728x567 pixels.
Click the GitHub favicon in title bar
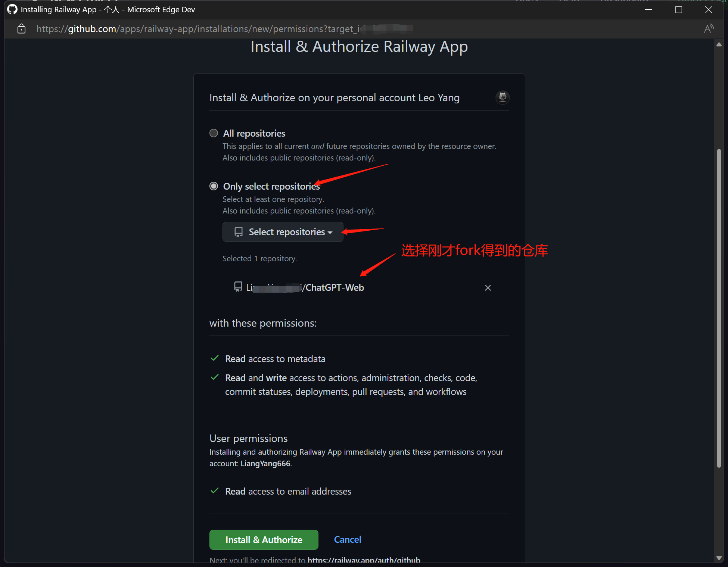pyautogui.click(x=12, y=9)
